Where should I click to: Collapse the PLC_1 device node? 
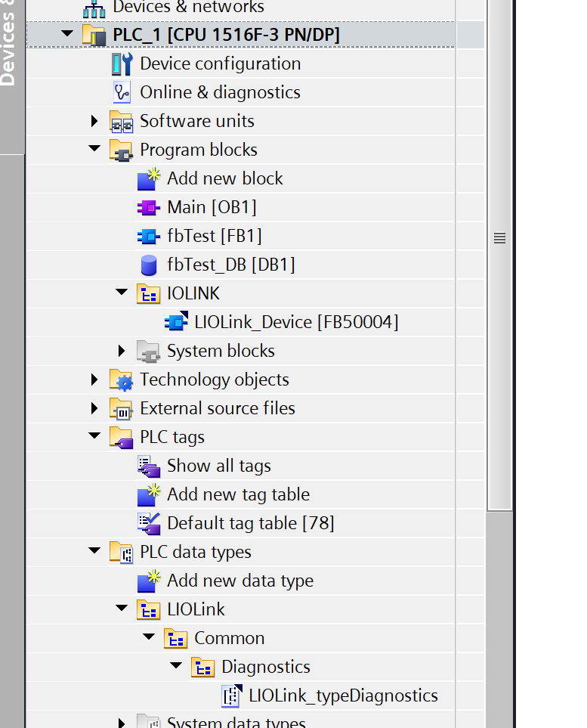coord(67,35)
